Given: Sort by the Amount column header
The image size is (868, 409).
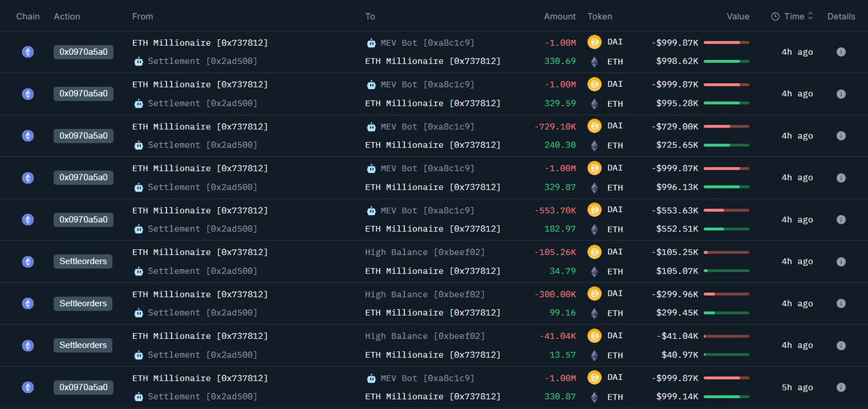Looking at the screenshot, I should pos(560,17).
